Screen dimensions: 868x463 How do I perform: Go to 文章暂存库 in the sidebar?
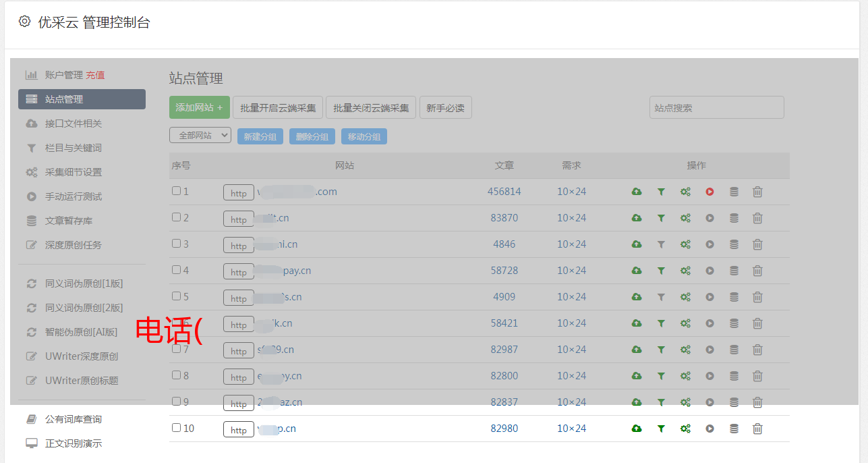point(68,221)
